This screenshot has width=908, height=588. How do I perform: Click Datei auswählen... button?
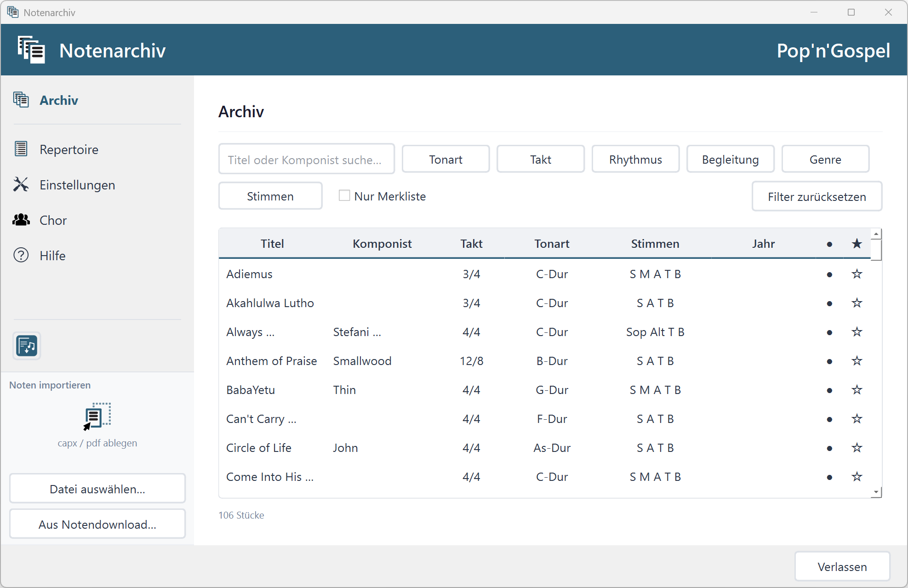(x=97, y=489)
